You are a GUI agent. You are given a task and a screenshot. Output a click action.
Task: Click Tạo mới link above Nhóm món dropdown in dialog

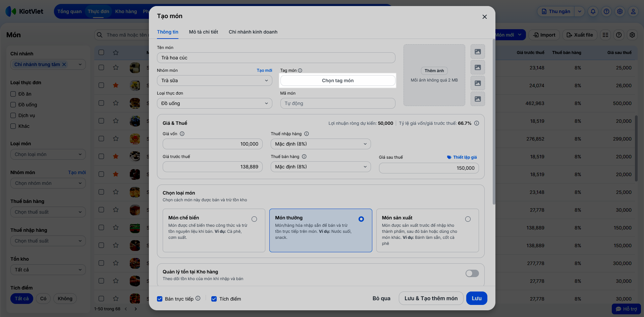click(264, 70)
